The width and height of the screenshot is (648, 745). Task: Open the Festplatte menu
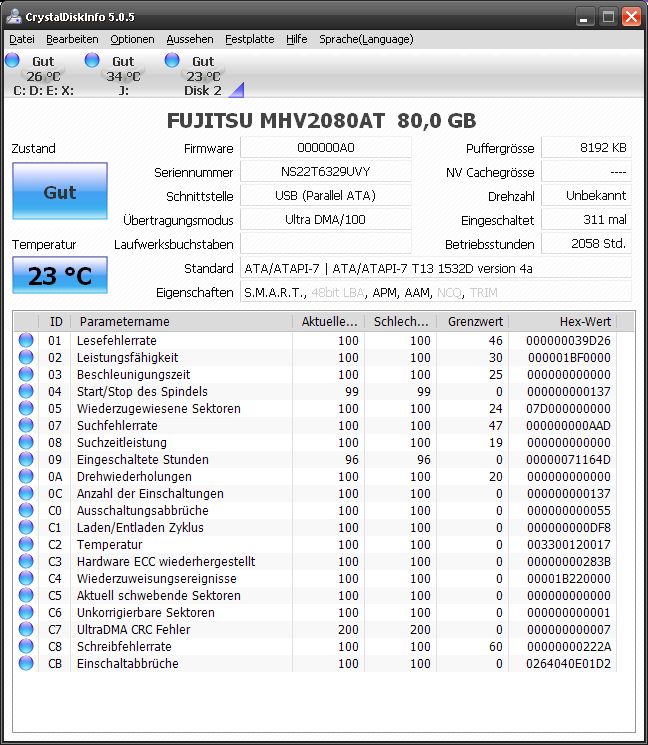coord(249,39)
